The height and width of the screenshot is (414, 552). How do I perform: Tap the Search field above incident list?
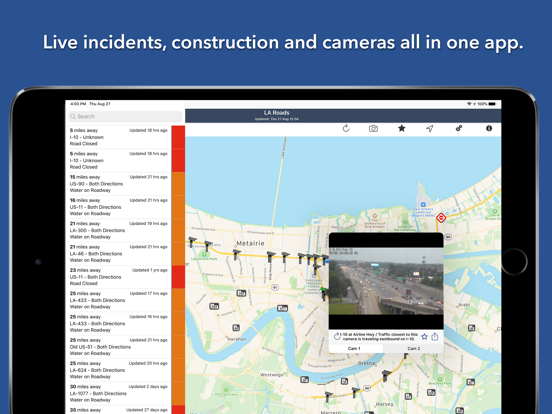[x=126, y=117]
